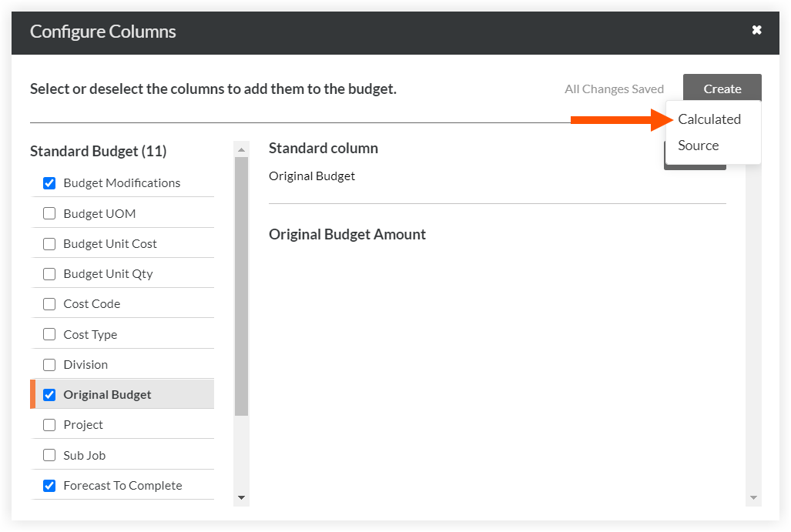Click the column list scrollbar thumb
The image size is (791, 532).
coord(241,286)
